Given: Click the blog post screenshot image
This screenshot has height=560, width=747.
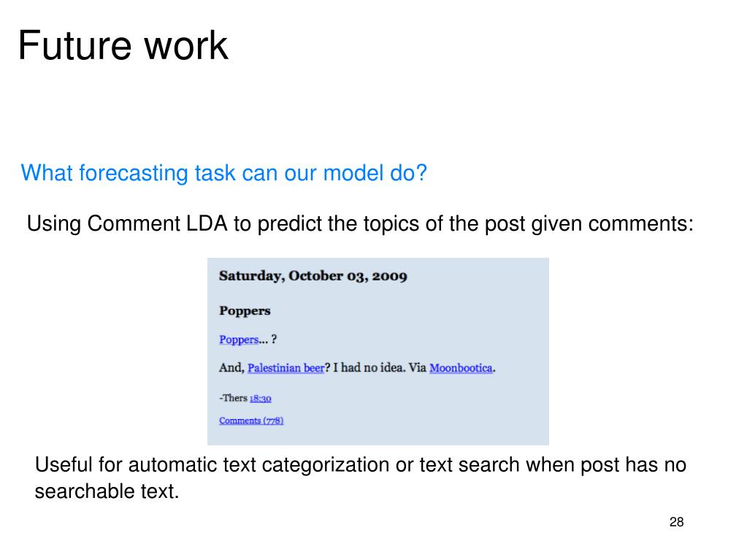Looking at the screenshot, I should point(378,351).
